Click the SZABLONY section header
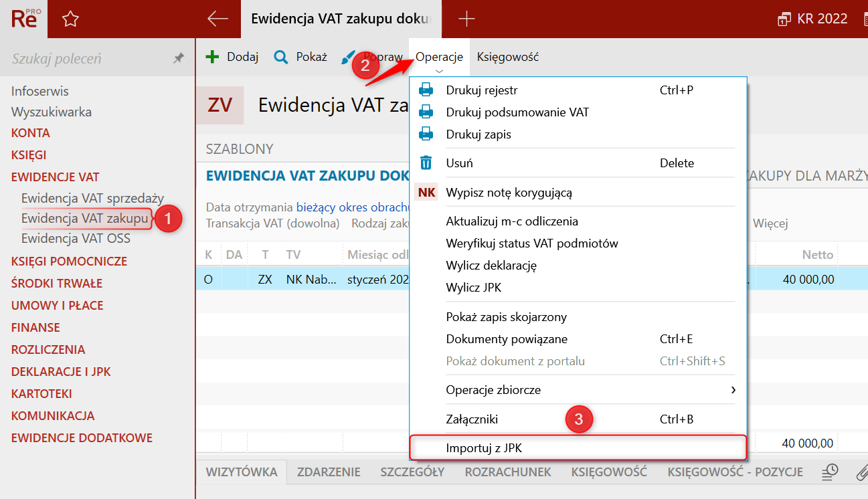868x499 pixels. [x=240, y=149]
